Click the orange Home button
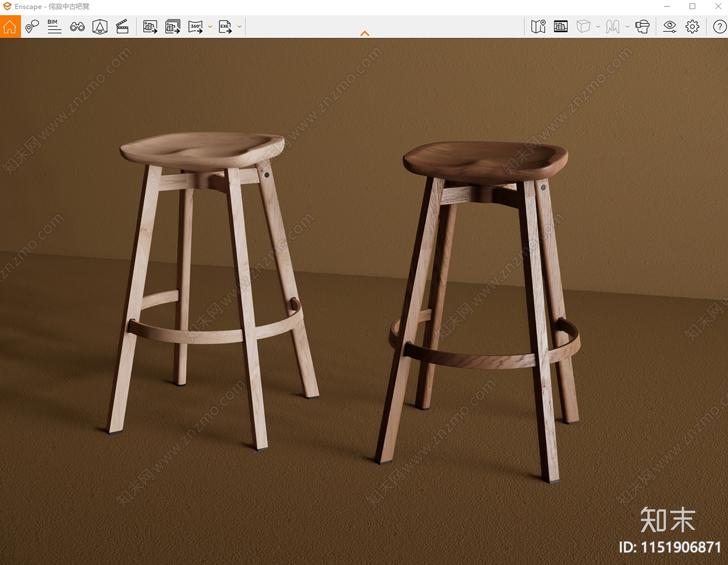Screen dimensions: 728x565 click(x=10, y=26)
